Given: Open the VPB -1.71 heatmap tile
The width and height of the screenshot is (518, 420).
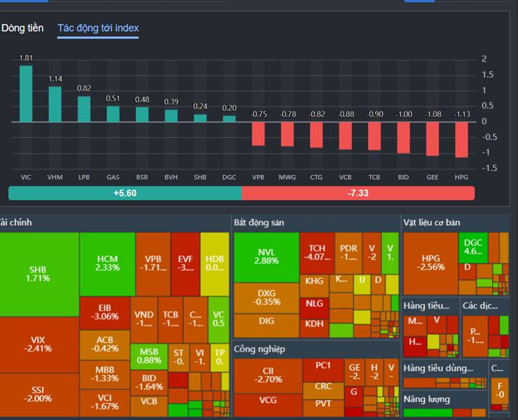Looking at the screenshot, I should point(153,264).
